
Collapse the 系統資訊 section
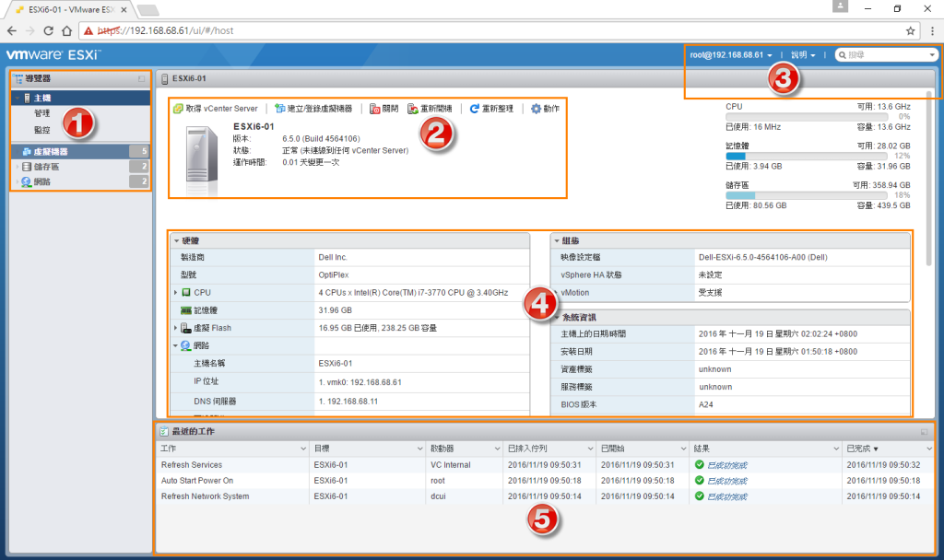click(x=557, y=317)
